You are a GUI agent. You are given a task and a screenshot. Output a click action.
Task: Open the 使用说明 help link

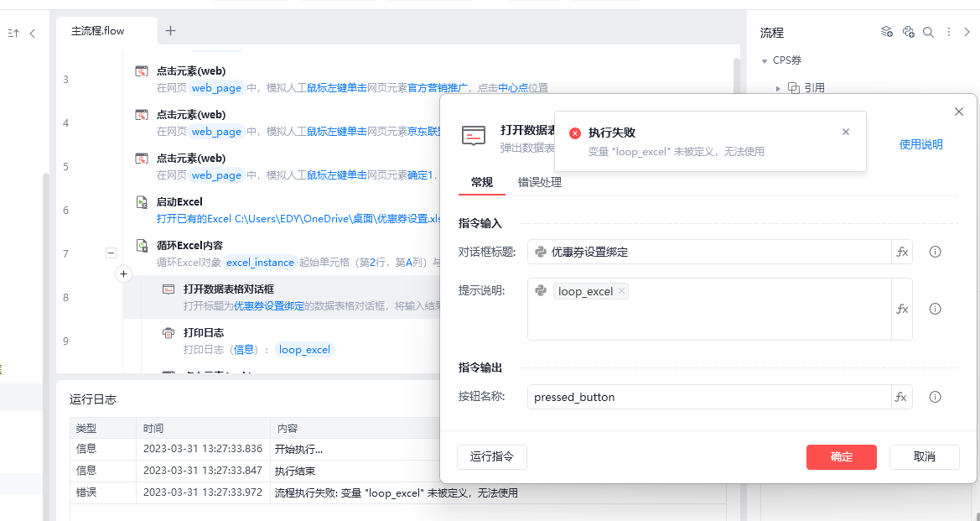click(920, 144)
